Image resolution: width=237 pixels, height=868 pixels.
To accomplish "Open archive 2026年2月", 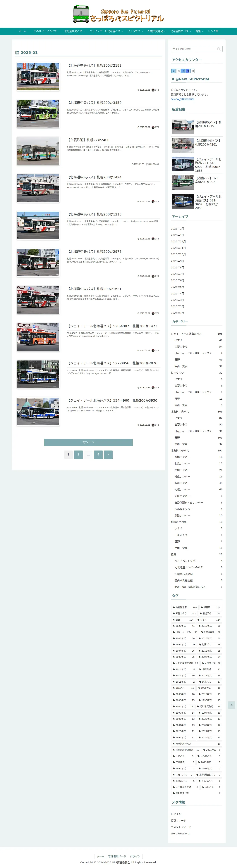I will pos(177,229).
